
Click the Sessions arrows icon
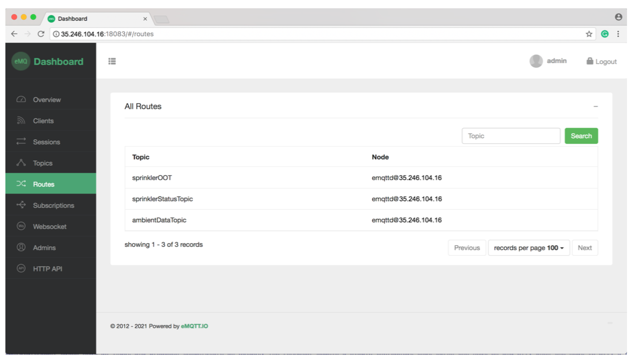tap(21, 142)
